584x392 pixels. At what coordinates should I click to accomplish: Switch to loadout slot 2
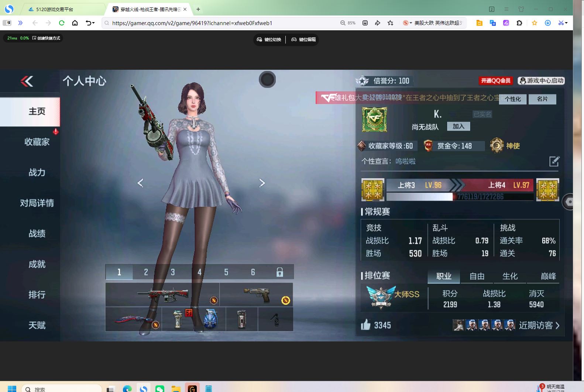146,272
